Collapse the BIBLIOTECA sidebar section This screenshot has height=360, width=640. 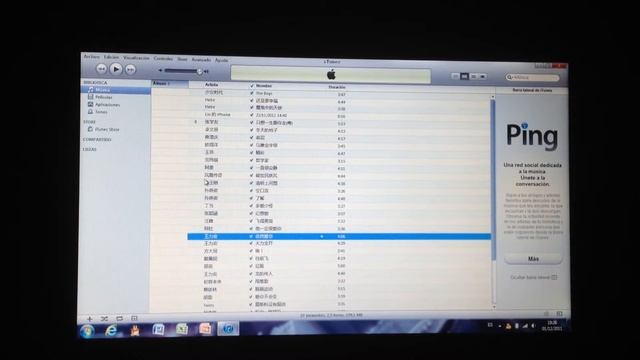tap(96, 82)
